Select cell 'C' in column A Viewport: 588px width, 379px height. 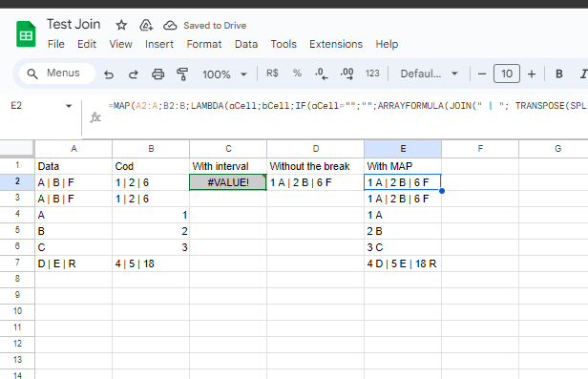coord(73,247)
